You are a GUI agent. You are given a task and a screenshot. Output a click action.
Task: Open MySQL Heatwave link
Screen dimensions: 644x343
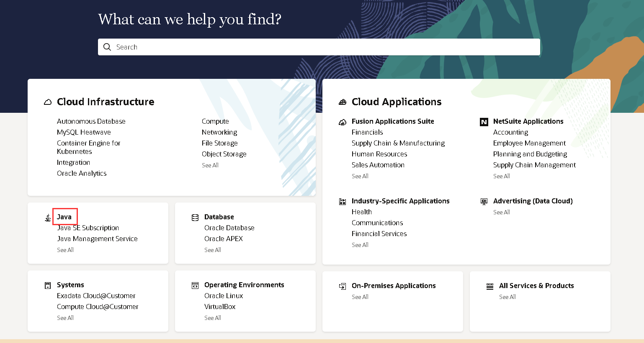click(x=84, y=132)
